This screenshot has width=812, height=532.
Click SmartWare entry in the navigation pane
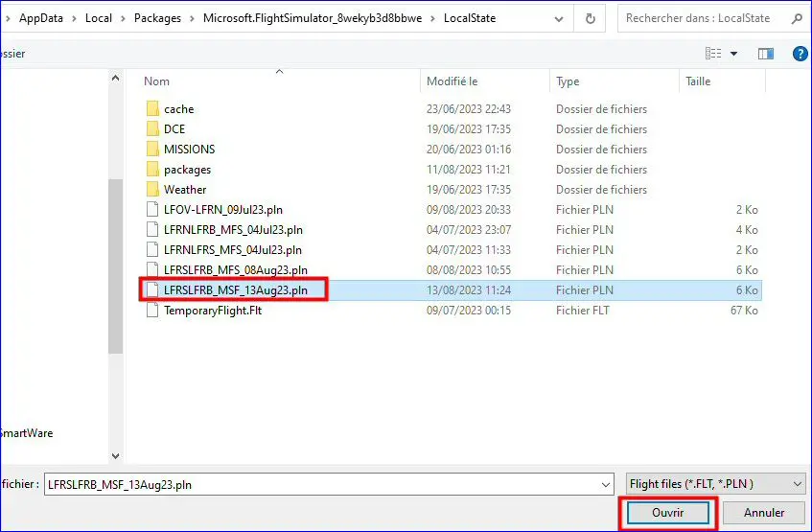pyautogui.click(x=27, y=433)
